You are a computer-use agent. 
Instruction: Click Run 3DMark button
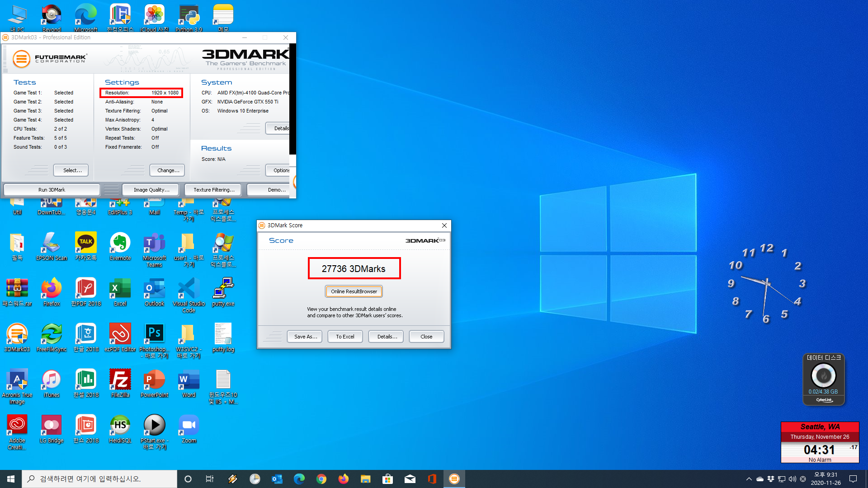coord(52,190)
